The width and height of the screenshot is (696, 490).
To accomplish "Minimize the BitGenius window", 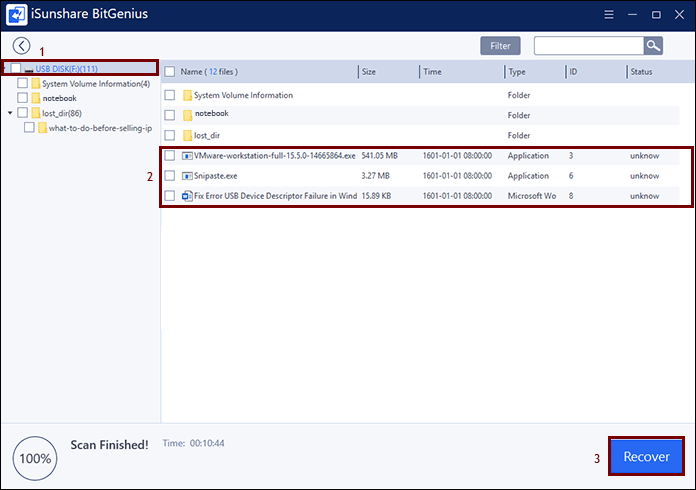I will pyautogui.click(x=633, y=15).
